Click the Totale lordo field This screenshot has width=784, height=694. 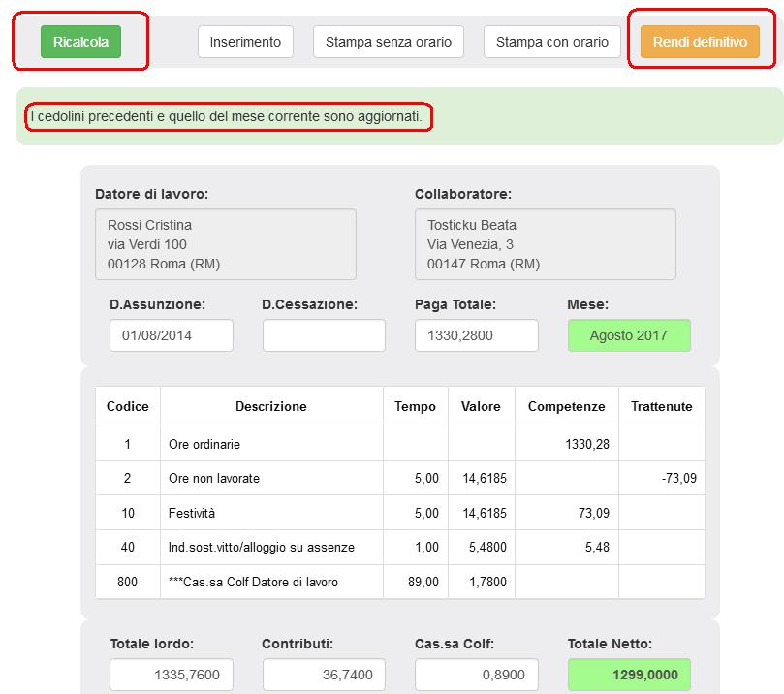point(172,676)
